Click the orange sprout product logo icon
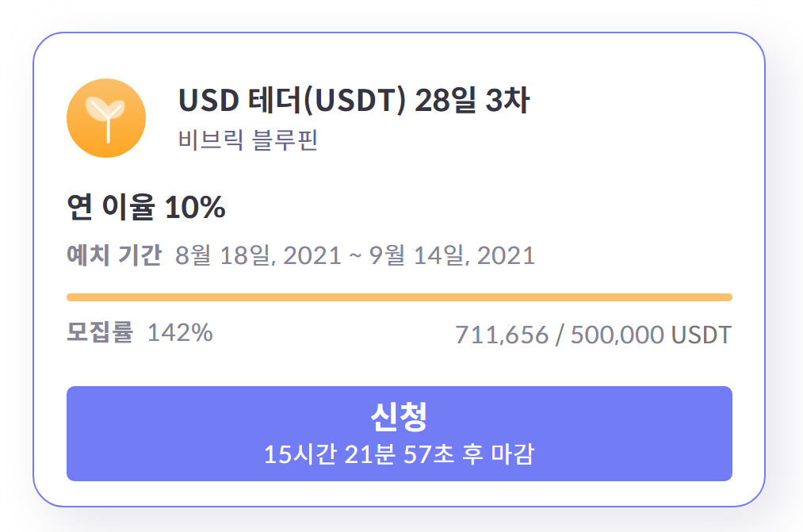Image resolution: width=803 pixels, height=532 pixels. 106,117
